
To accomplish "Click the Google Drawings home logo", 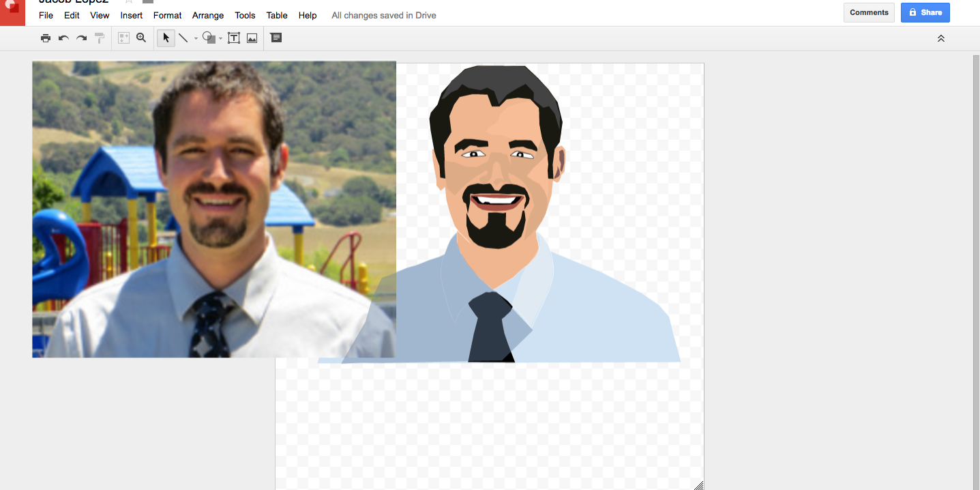I will coord(12,12).
